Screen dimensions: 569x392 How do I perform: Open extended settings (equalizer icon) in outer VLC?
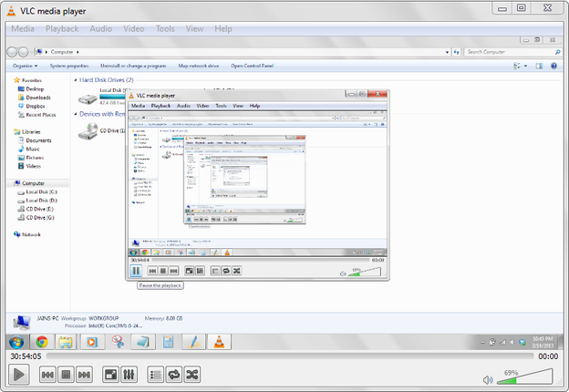129,375
